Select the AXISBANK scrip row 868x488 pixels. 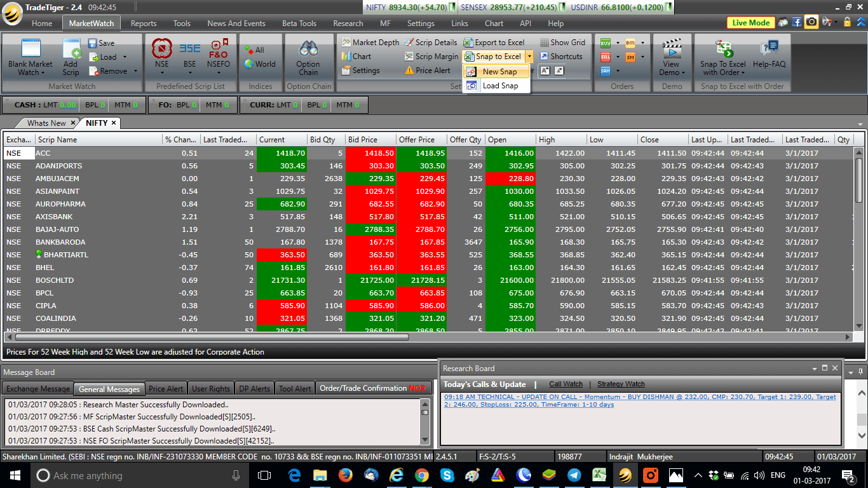[428, 217]
